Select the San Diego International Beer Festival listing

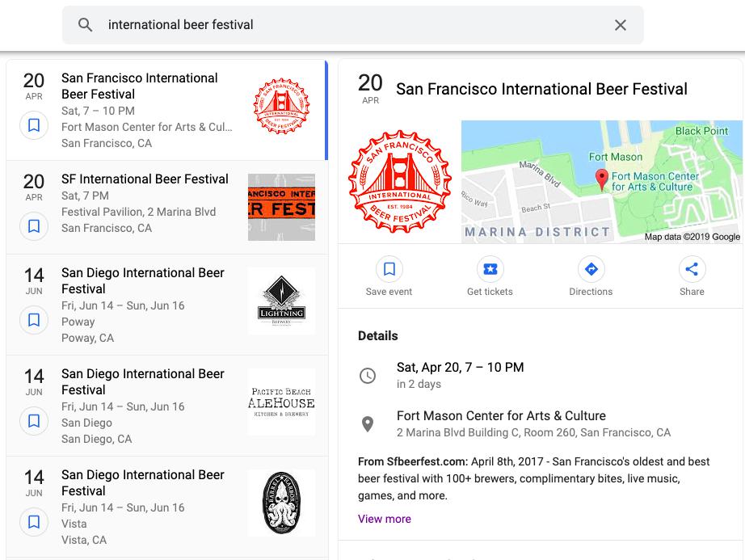(x=143, y=280)
